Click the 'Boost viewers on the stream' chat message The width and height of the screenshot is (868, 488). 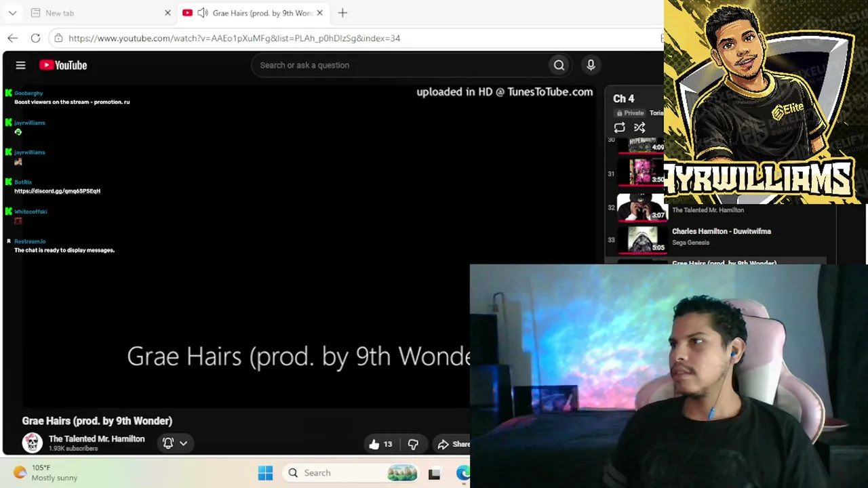[x=72, y=102]
